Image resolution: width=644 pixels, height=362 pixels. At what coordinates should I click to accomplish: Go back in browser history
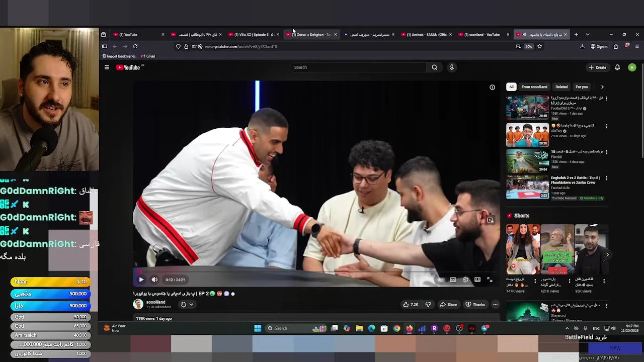115,46
